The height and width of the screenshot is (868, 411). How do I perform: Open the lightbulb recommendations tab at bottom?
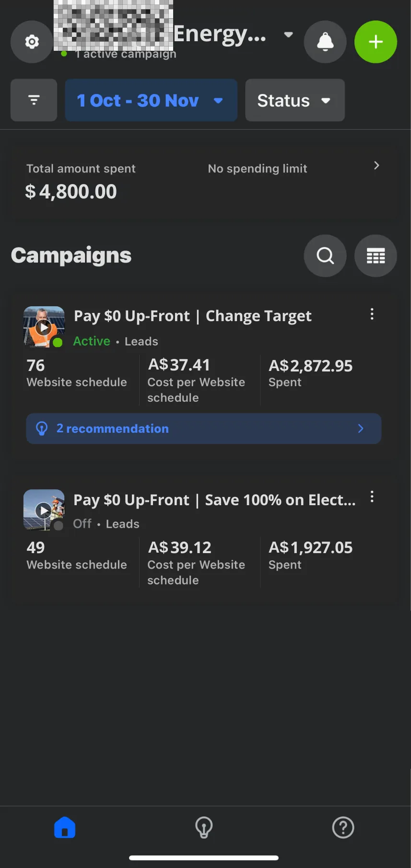204,827
